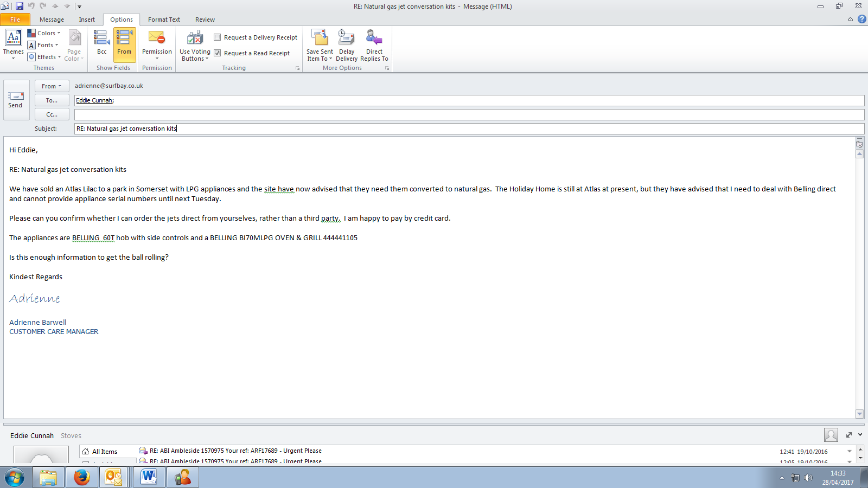Click the message body scrollbar down arrow
The height and width of the screenshot is (488, 868).
click(x=859, y=414)
